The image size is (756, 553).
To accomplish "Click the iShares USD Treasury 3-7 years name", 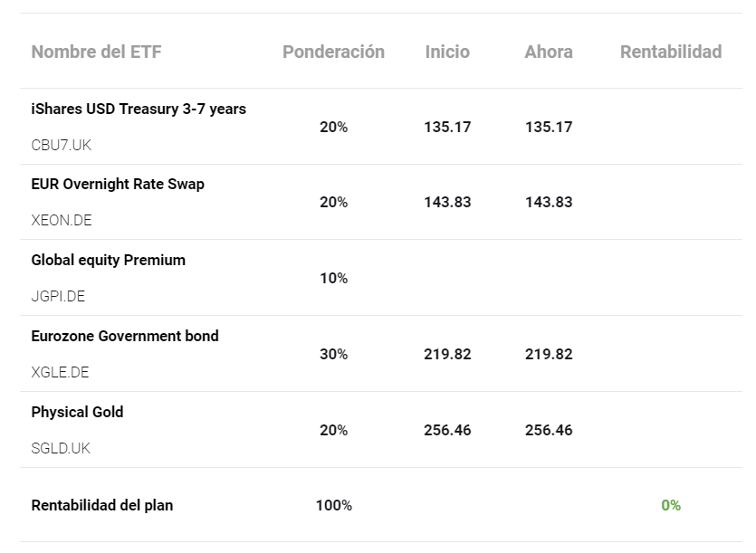I will pyautogui.click(x=139, y=109).
